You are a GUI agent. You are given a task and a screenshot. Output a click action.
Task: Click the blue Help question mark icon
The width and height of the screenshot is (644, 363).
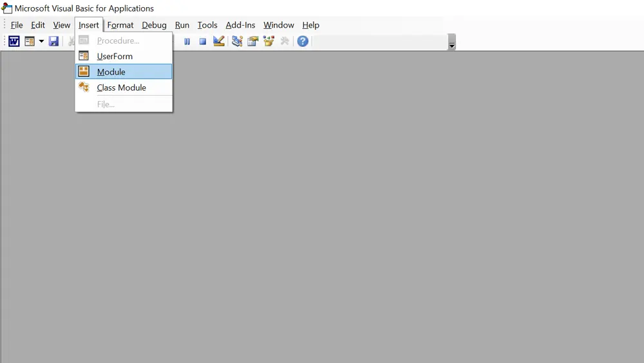303,41
